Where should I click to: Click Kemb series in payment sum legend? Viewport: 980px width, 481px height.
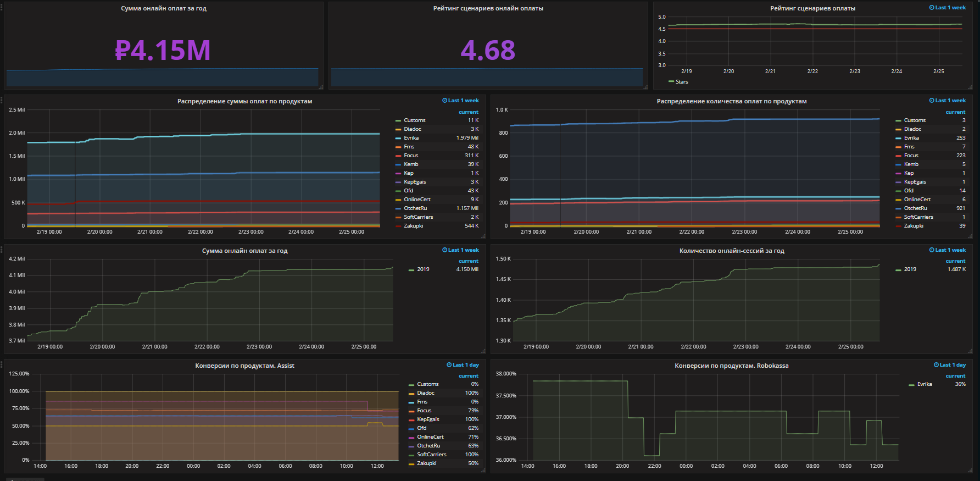411,164
